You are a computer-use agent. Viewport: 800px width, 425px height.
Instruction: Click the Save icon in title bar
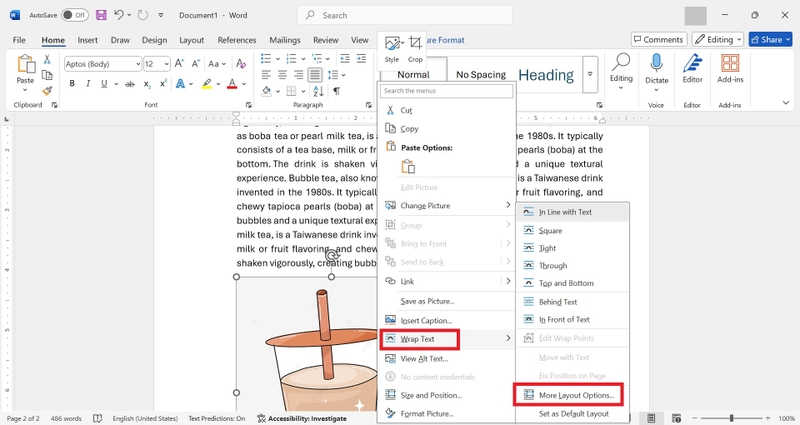(x=101, y=15)
